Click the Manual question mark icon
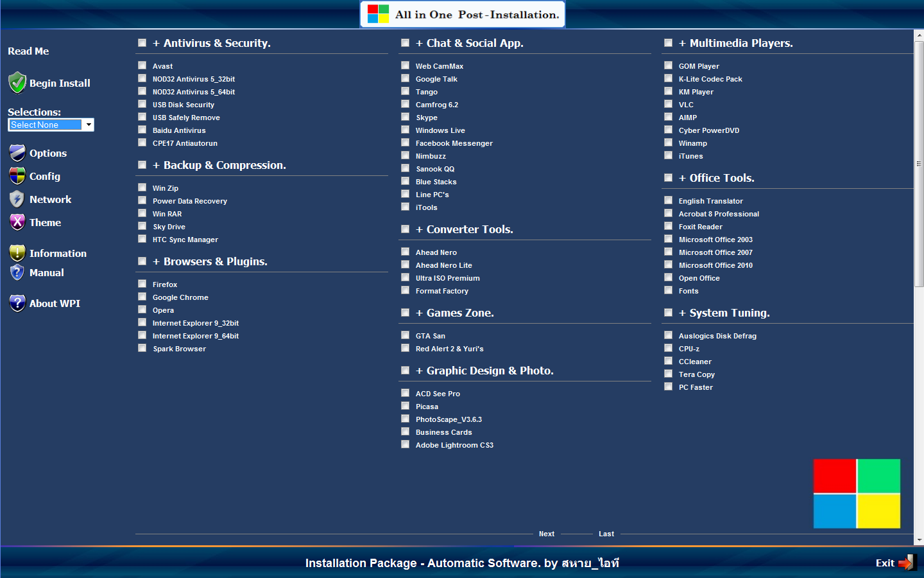This screenshot has height=578, width=924. (x=17, y=272)
